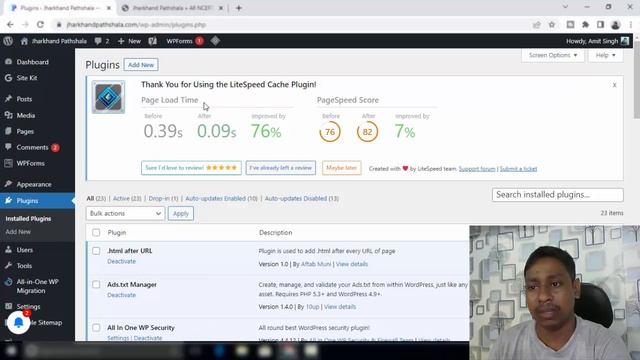Open 10up author link
Screen dimensions: 640x360
(x=313, y=307)
